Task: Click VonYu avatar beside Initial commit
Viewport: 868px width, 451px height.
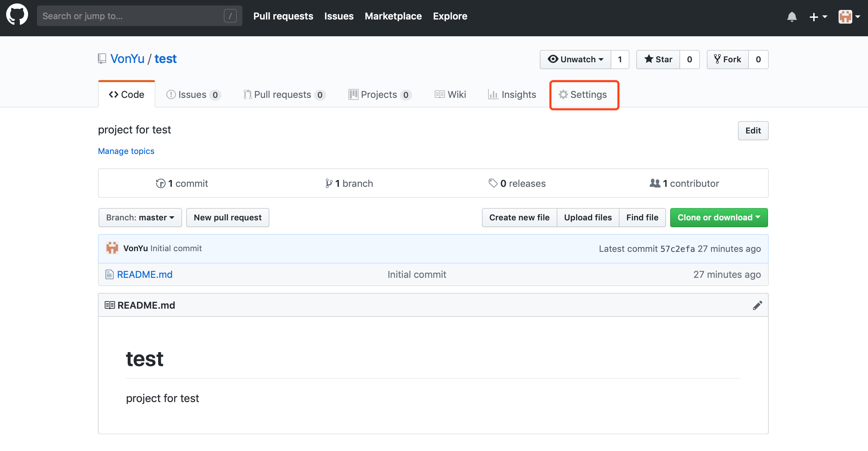Action: (x=112, y=248)
